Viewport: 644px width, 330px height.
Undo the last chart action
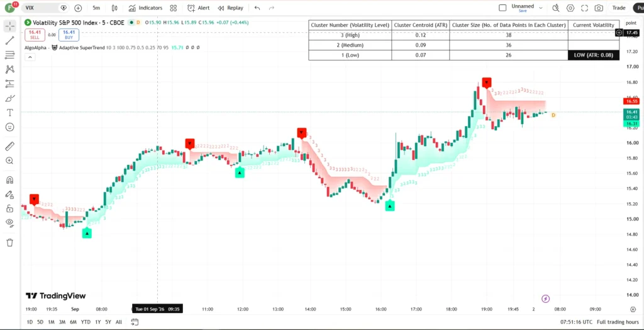[x=257, y=8]
